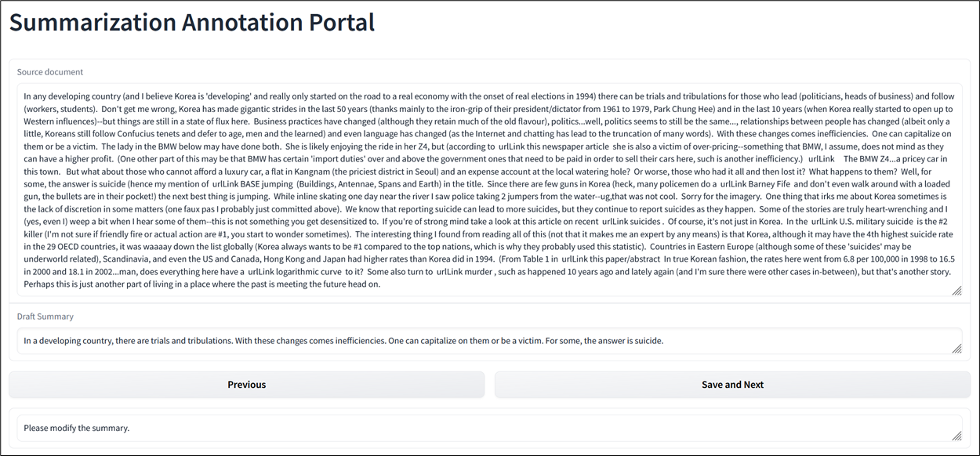Click the Draft Summary field resize handle
980x456 pixels.
coord(956,349)
